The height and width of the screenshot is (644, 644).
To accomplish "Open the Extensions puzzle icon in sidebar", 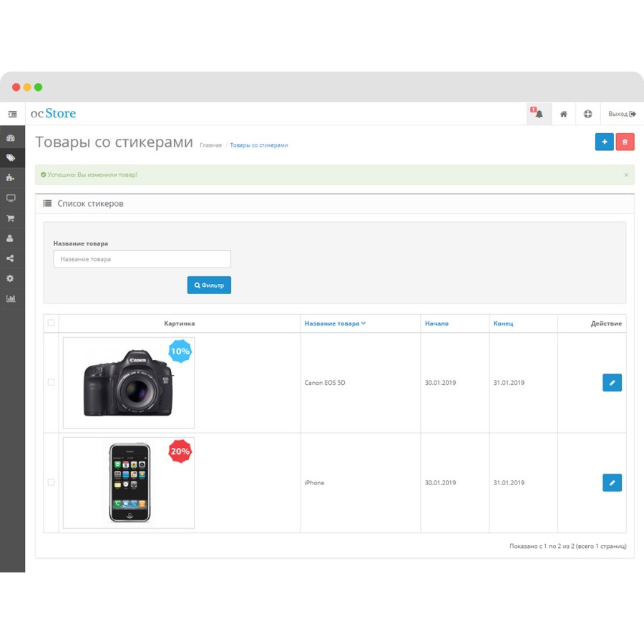I will (10, 178).
